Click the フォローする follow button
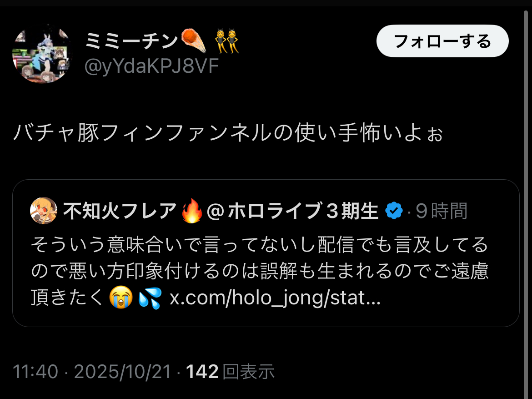The image size is (532, 399). [442, 41]
